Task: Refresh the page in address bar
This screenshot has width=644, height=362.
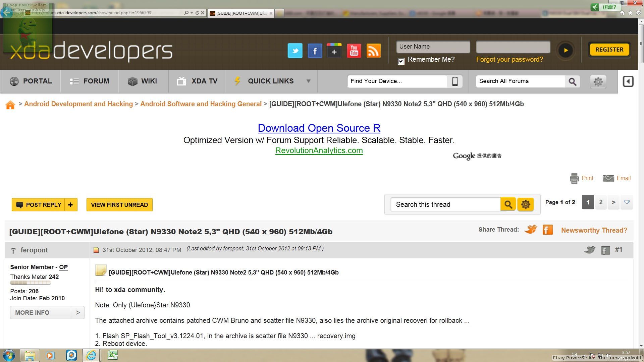Action: (x=197, y=13)
